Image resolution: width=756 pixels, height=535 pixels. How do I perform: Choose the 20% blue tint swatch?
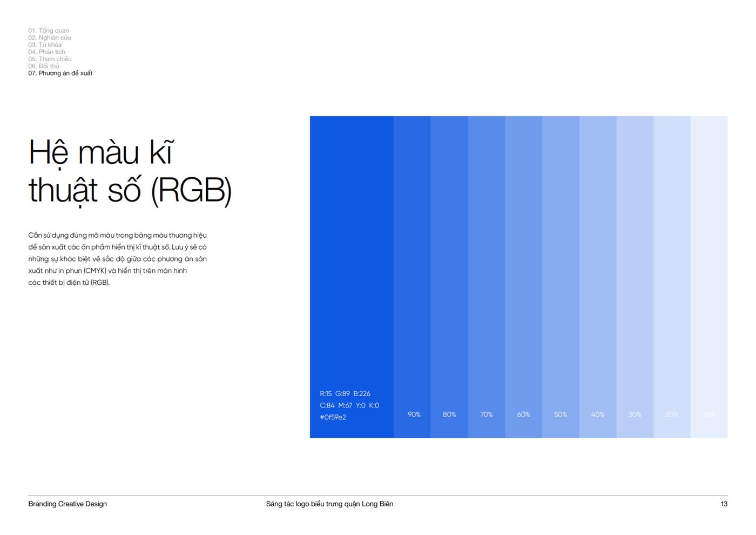tap(672, 277)
